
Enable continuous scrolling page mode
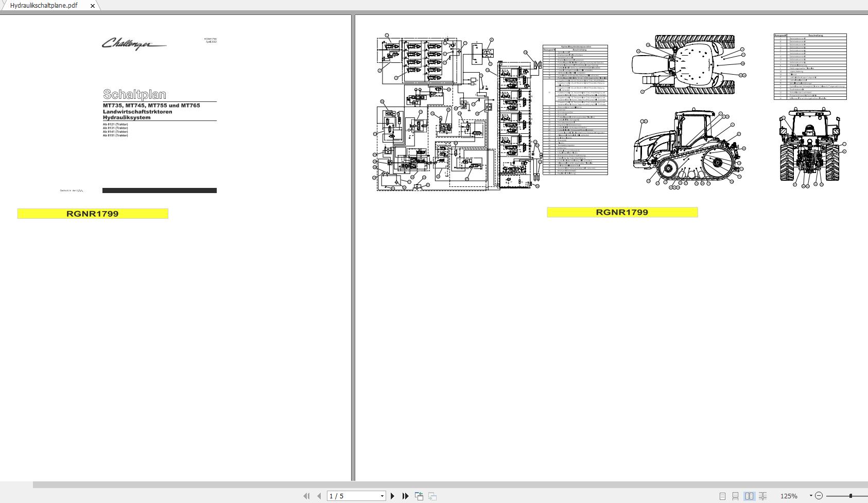pyautogui.click(x=736, y=496)
